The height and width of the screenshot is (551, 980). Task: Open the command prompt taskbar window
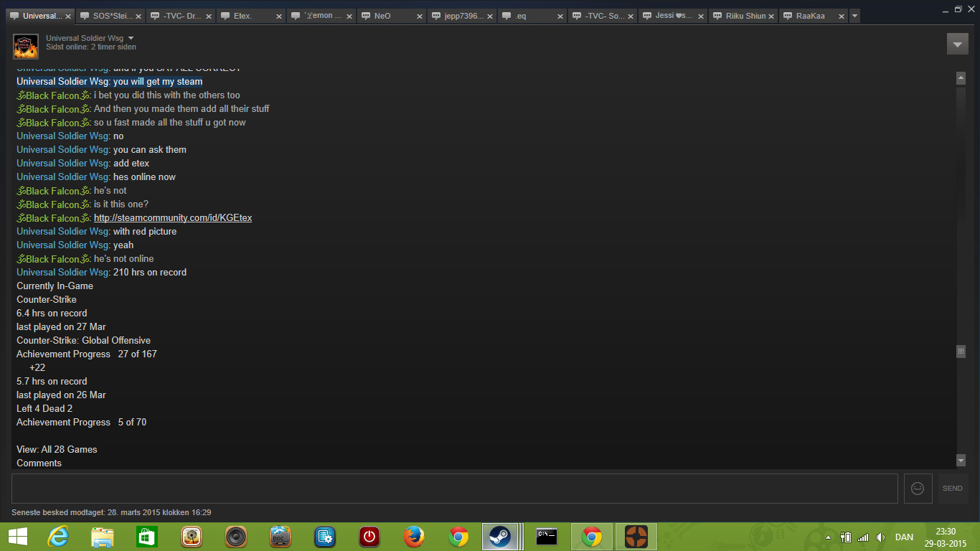[547, 537]
